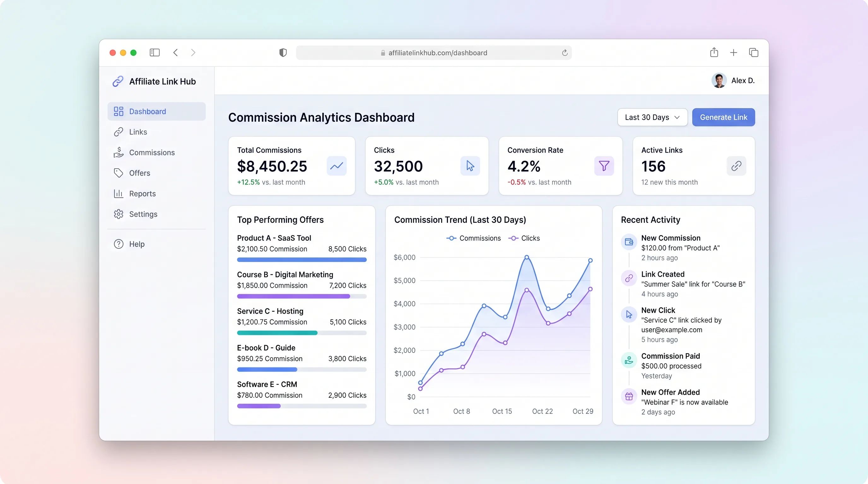The image size is (868, 484).
Task: Click the $6,000 peak commissions data point
Action: coord(527,257)
